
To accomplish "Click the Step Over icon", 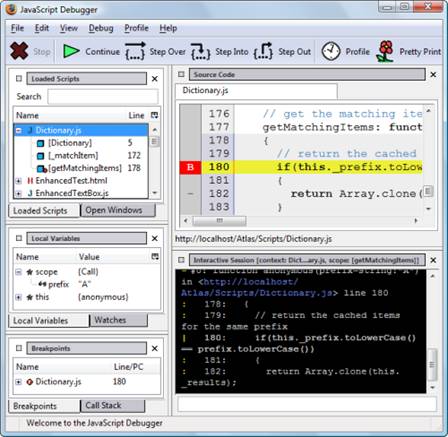I will click(x=135, y=51).
